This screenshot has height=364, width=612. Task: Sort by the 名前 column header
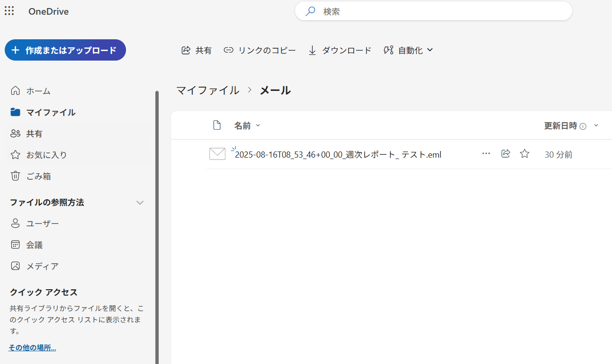coord(247,125)
